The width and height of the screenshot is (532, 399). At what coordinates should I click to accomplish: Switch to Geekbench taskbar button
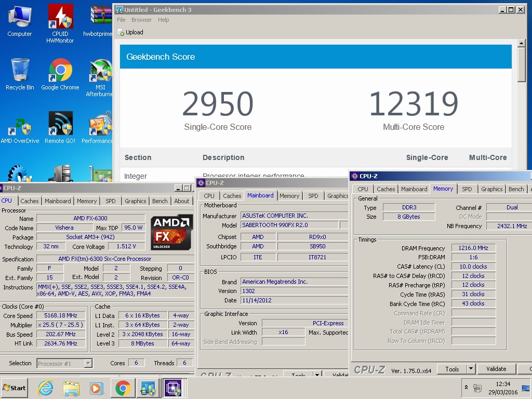[x=148, y=388]
